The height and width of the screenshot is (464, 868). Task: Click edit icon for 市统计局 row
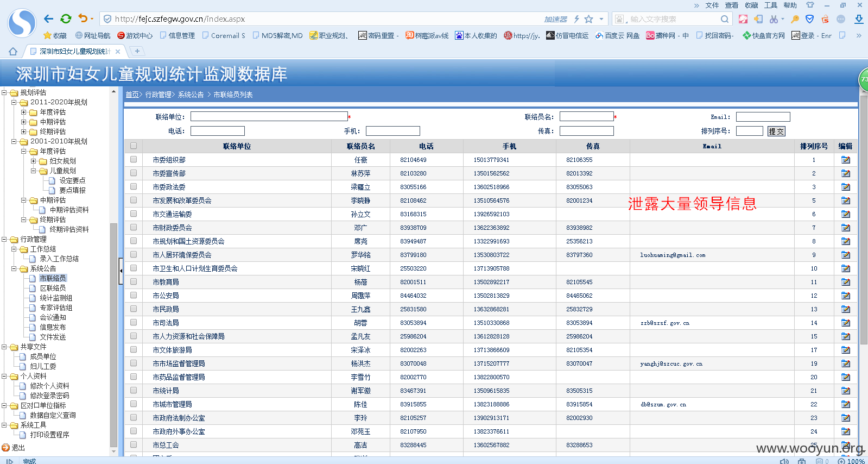pos(845,391)
